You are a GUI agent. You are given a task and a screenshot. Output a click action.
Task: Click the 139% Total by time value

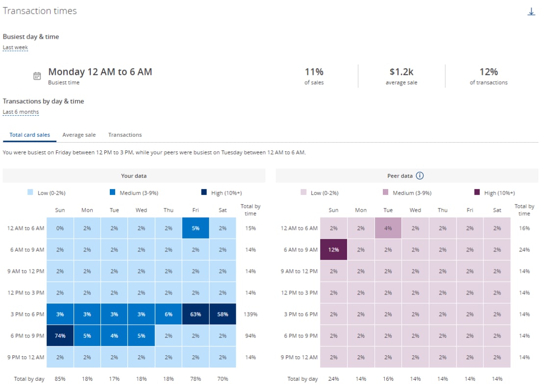250,314
